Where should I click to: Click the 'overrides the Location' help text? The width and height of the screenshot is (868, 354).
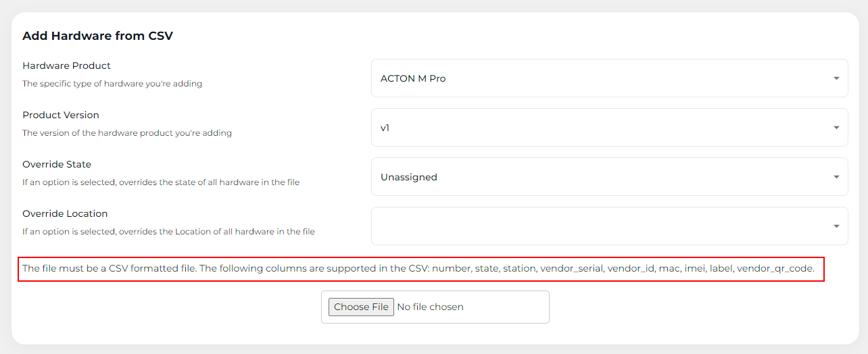pyautogui.click(x=168, y=232)
